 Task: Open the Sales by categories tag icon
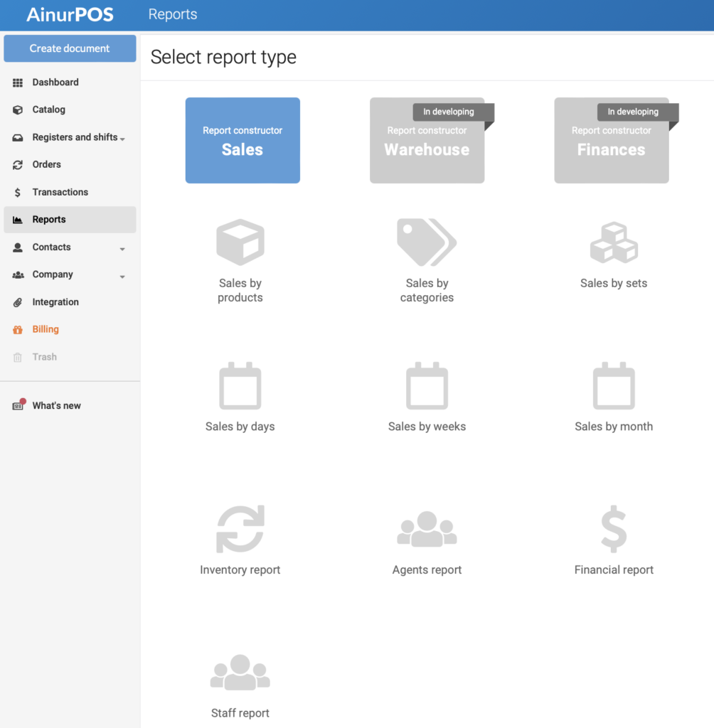point(427,242)
